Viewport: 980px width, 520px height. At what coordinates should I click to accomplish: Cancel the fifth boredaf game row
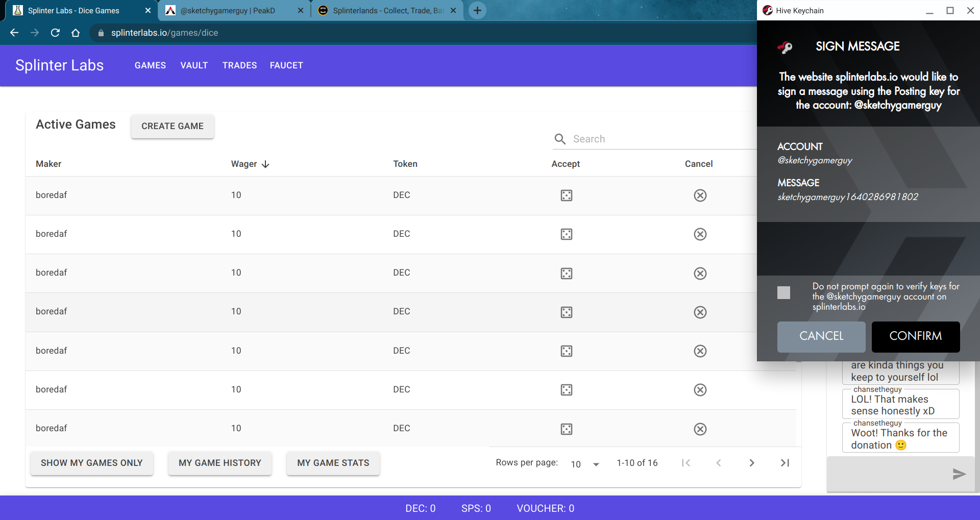tap(700, 351)
